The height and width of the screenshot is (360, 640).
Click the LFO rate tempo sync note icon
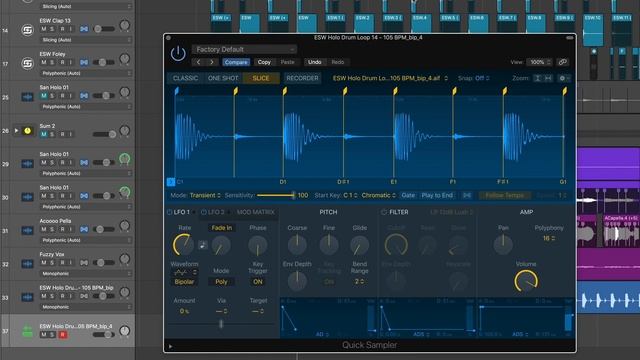pos(202,245)
